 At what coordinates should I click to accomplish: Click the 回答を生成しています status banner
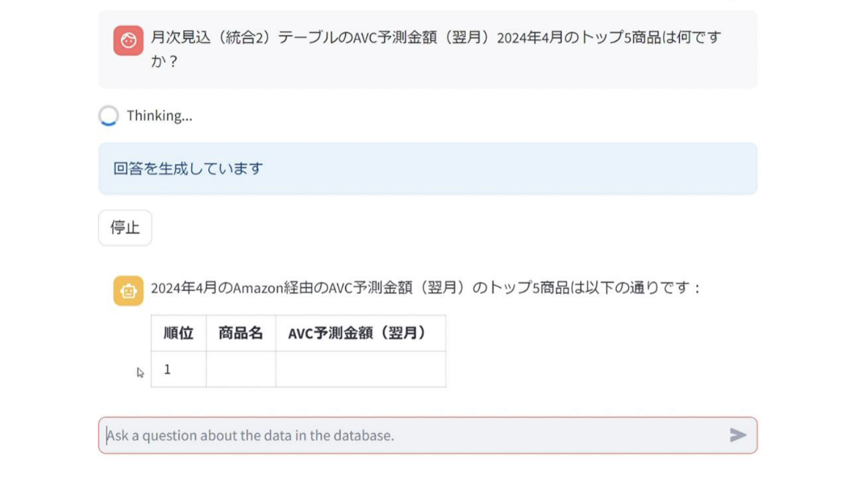click(x=427, y=168)
